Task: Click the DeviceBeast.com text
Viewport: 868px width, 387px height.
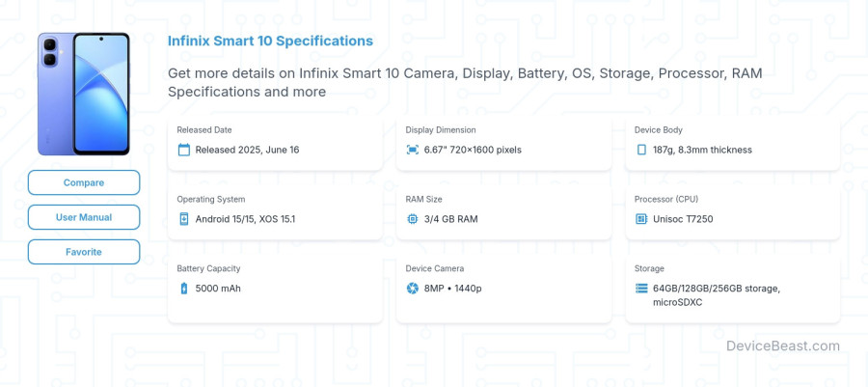Action: point(783,346)
